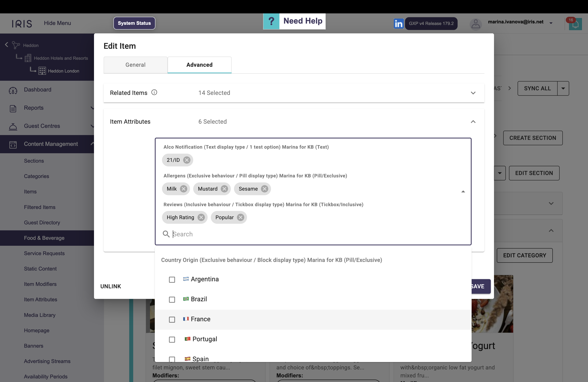Expand the Guest Centres menu chevron

(x=92, y=126)
